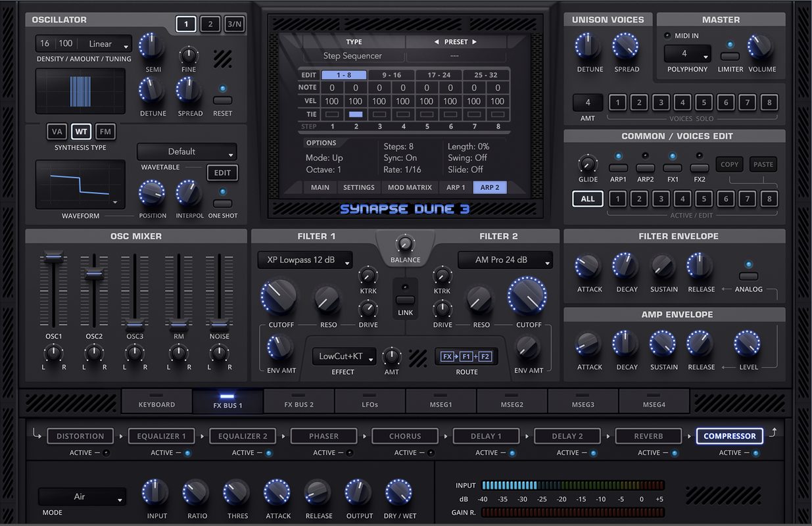Click the wavetable POSITION knob
Viewport: 812px width, 526px height.
152,195
